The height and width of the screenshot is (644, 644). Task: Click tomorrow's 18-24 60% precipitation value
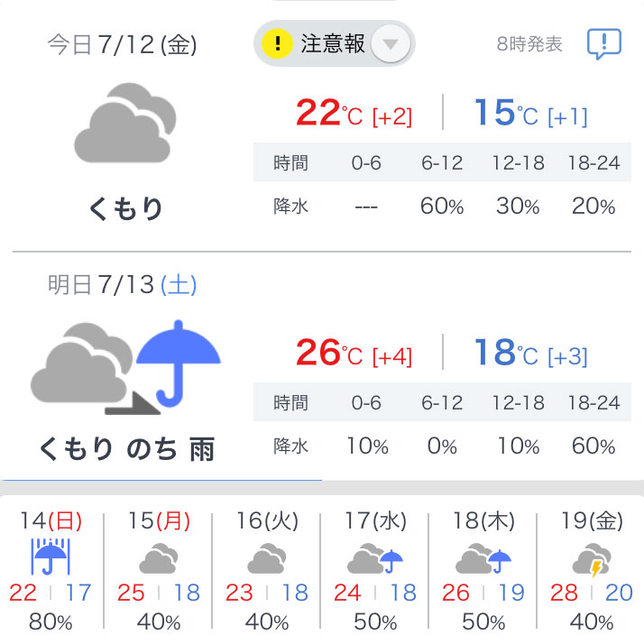[x=593, y=446]
